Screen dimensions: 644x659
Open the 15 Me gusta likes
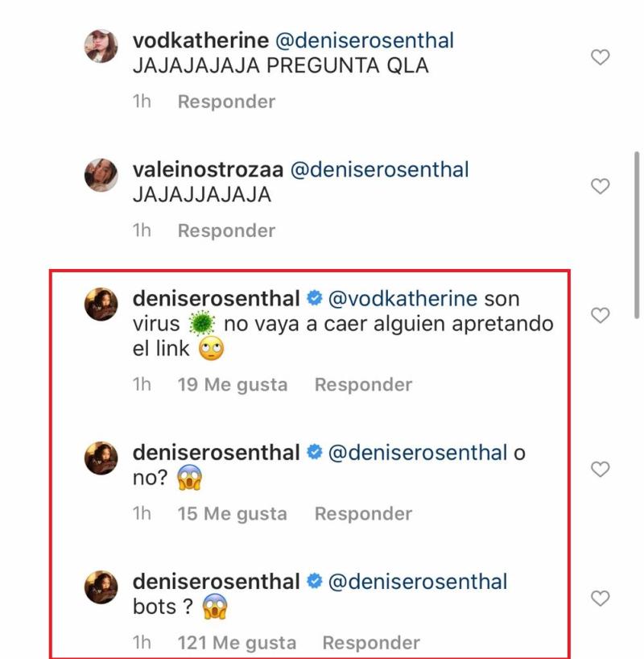coord(232,514)
